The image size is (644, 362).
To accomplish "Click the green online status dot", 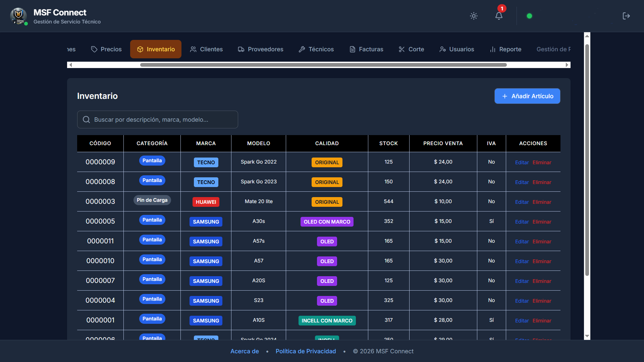I will [529, 16].
